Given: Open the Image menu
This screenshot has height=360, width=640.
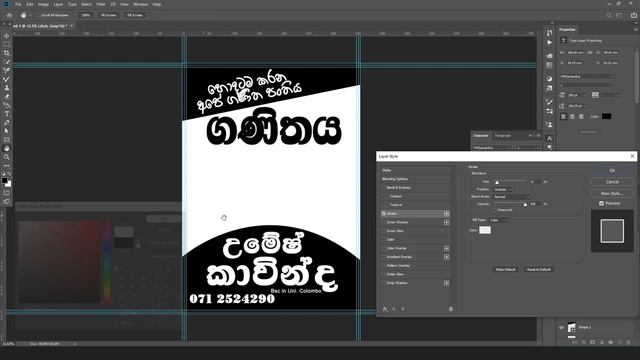Looking at the screenshot, I should click(x=43, y=4).
